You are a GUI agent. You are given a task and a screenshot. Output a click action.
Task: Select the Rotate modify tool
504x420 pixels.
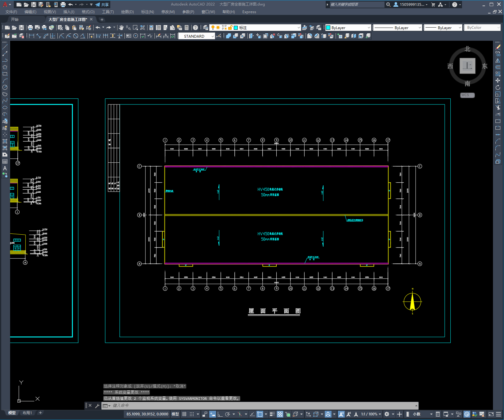(x=498, y=87)
